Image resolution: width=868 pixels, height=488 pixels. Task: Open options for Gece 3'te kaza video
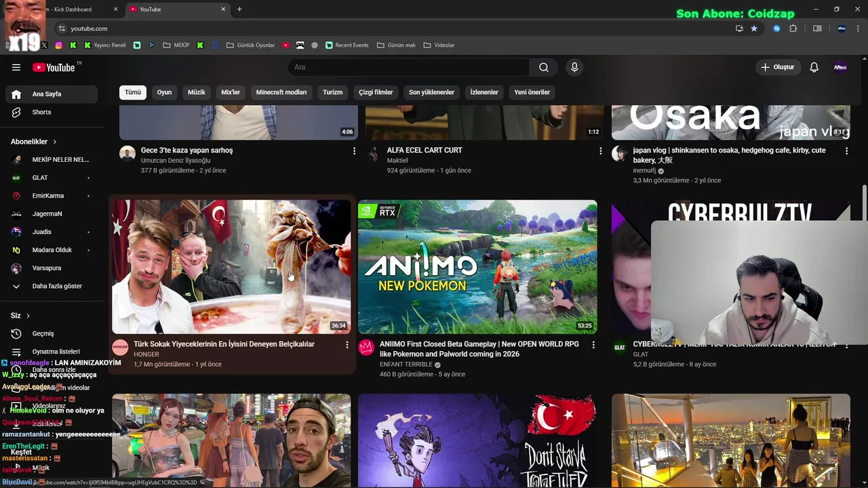354,151
